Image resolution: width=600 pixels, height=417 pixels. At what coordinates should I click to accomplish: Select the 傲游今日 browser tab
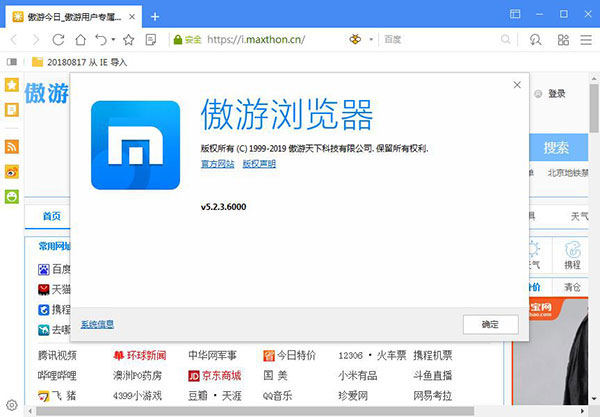(75, 17)
